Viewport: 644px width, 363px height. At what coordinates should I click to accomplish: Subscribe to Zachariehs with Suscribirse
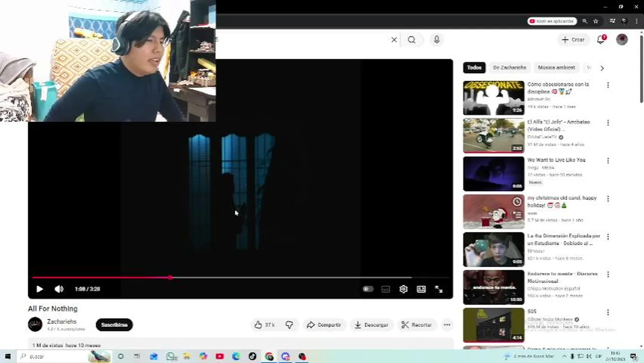[114, 325]
